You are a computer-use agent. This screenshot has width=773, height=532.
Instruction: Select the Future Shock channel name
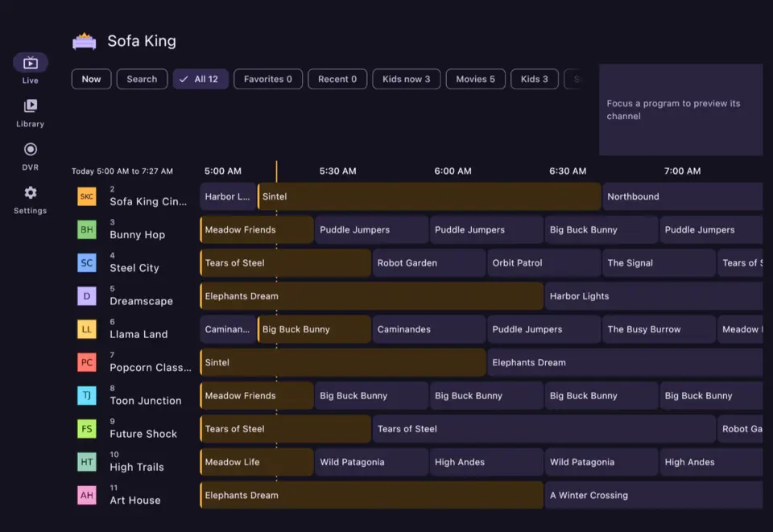pos(143,434)
